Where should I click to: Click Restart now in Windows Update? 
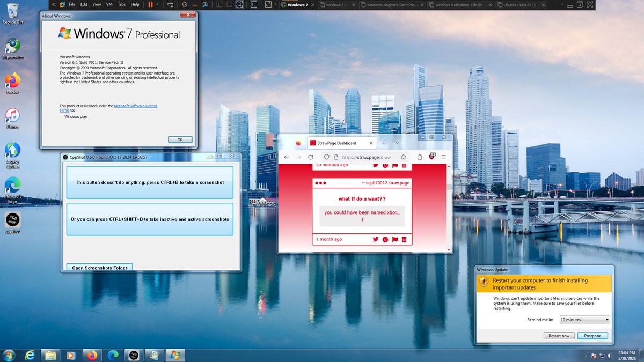pyautogui.click(x=559, y=336)
